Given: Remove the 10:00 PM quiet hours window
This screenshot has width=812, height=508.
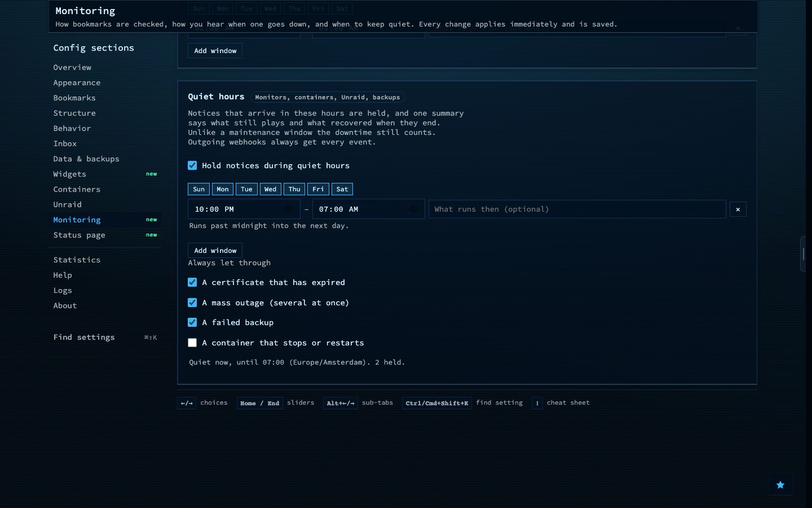Looking at the screenshot, I should 738,209.
